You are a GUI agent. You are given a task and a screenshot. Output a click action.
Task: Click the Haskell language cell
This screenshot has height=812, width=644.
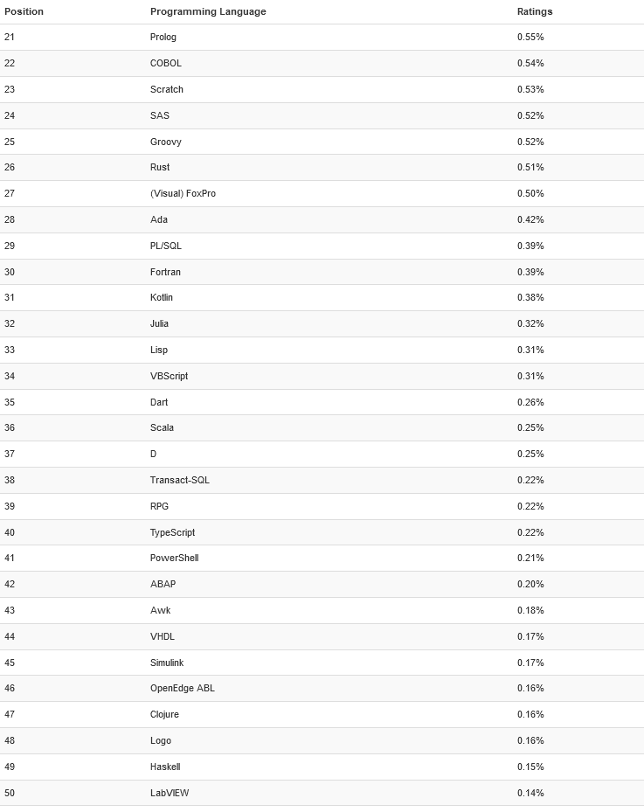[x=165, y=767]
